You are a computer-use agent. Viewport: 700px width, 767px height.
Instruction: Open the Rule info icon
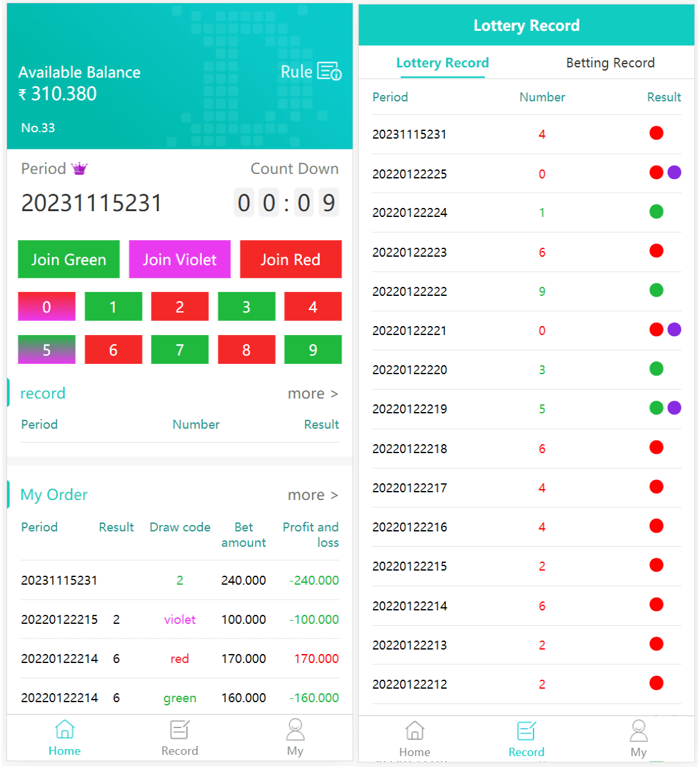(x=329, y=71)
